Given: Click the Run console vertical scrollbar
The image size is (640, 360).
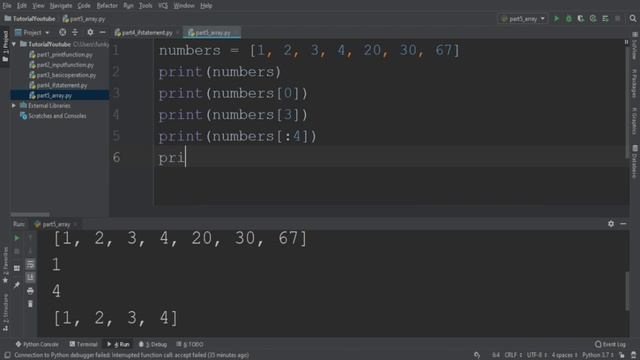Looking at the screenshot, I should pos(627,291).
